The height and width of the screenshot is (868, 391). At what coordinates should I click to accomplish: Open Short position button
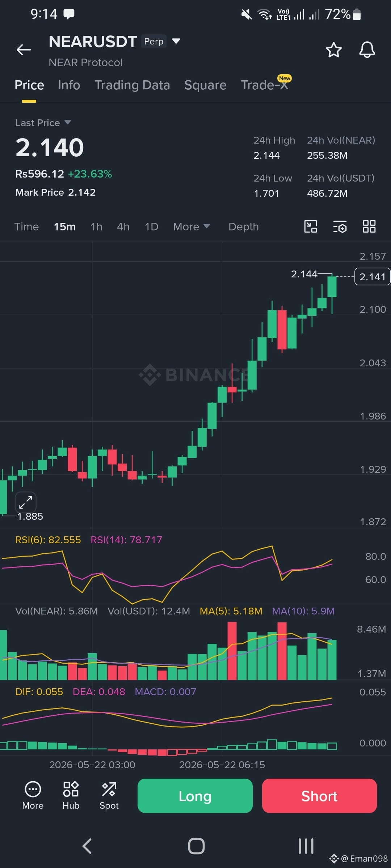pos(319,796)
